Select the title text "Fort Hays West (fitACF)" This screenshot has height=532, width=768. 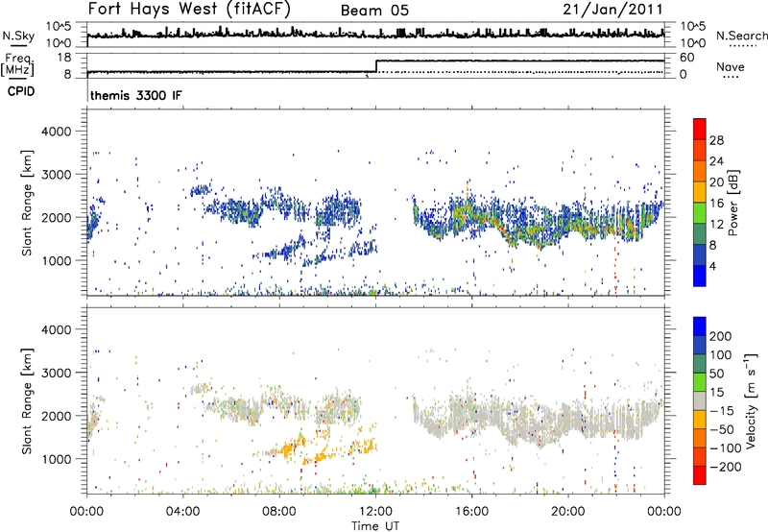pyautogui.click(x=189, y=10)
